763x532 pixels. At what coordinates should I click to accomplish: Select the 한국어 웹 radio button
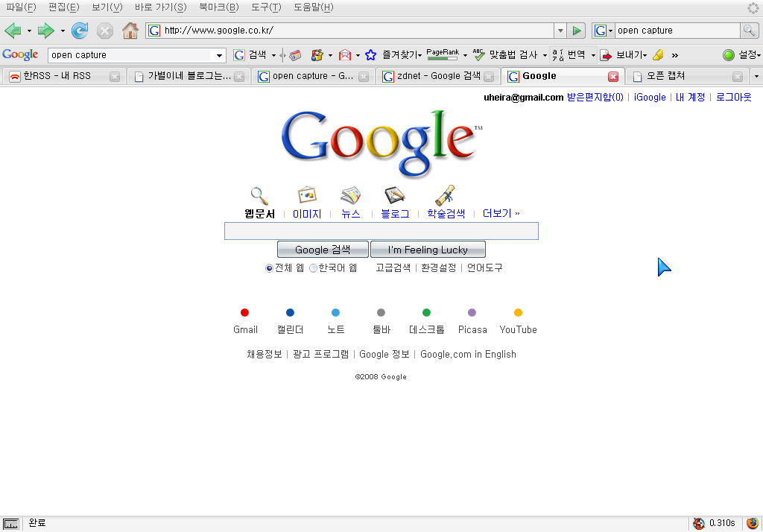coord(314,268)
